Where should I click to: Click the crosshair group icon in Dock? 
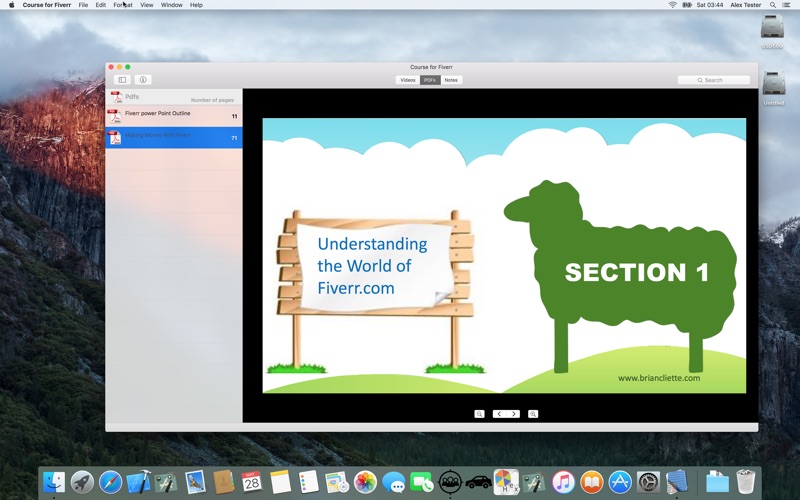(x=450, y=482)
